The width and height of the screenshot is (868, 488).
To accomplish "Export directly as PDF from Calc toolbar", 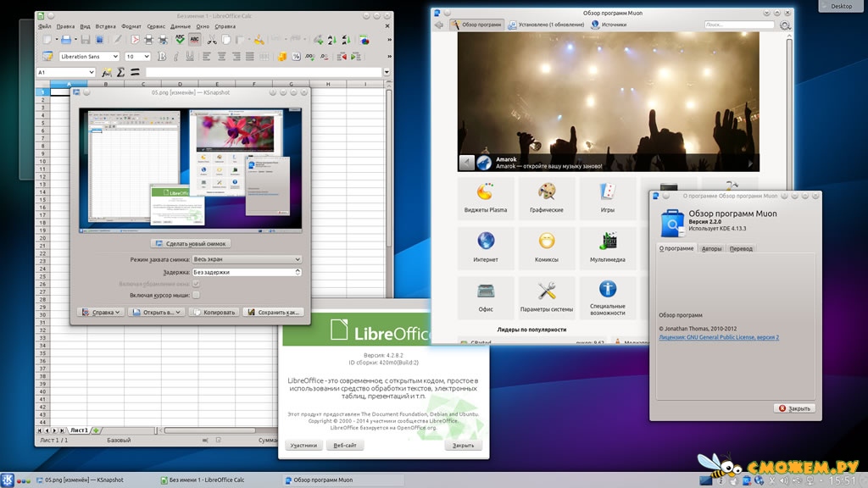I will click(x=135, y=40).
